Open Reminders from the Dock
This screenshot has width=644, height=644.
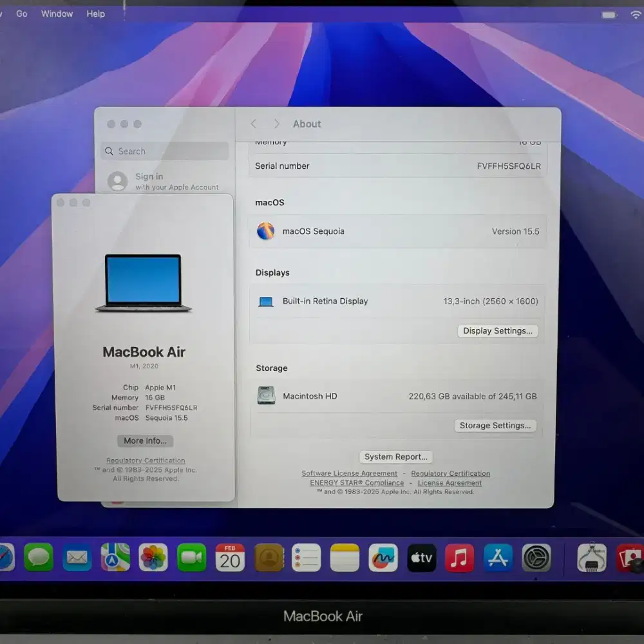(307, 557)
